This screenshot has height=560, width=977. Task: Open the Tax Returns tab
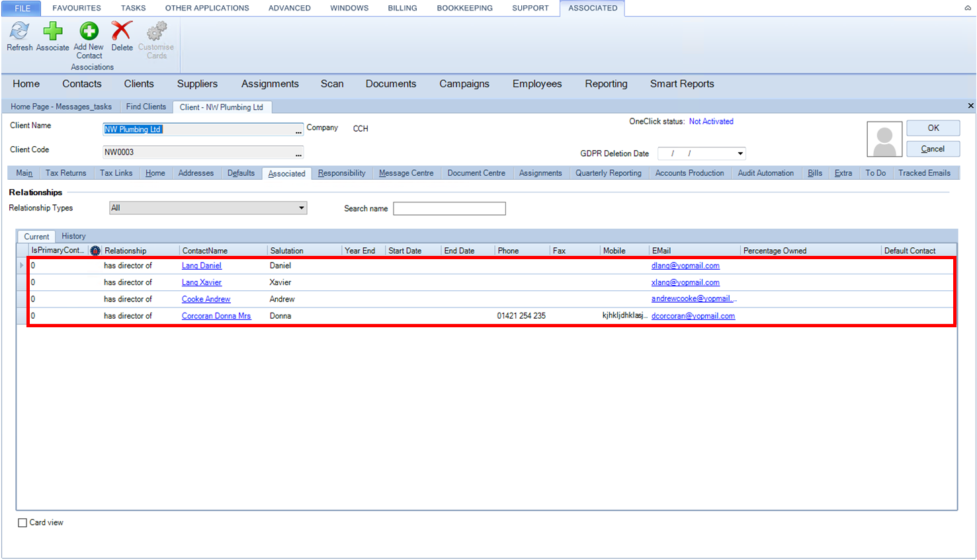(x=65, y=173)
